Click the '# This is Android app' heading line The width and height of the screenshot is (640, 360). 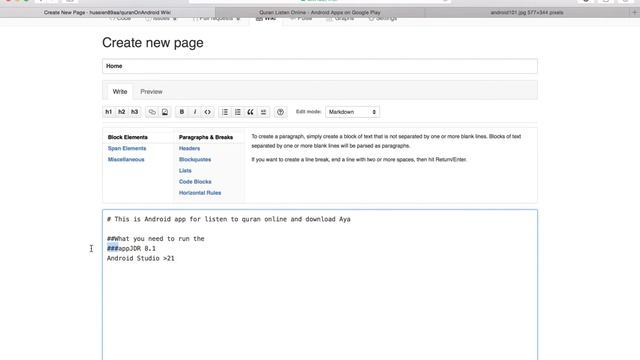[229, 219]
